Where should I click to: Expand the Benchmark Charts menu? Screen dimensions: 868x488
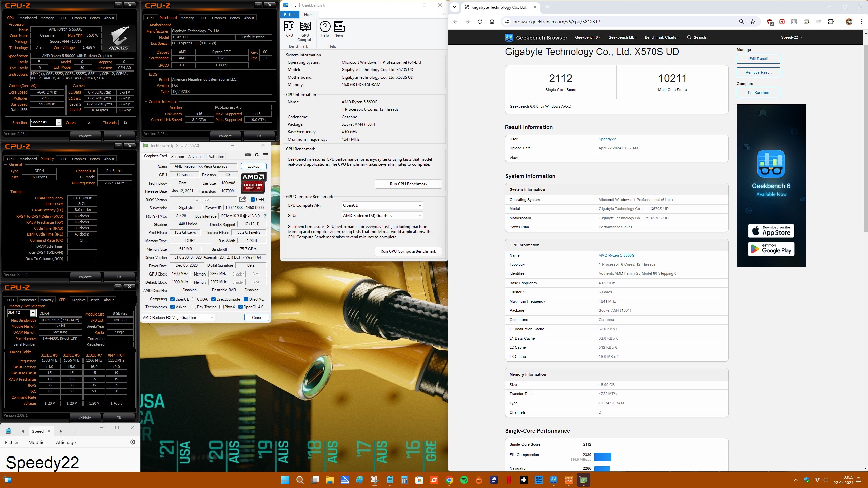[662, 37]
